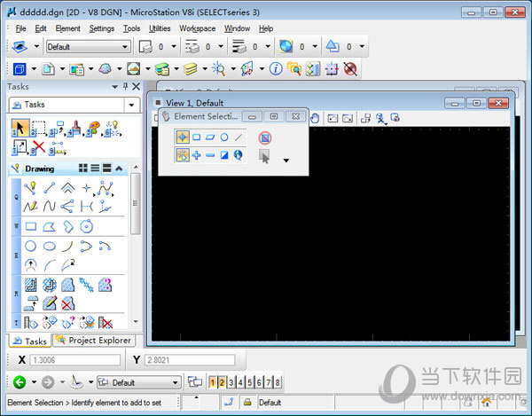Screen dimensions: 532x416
Task: Go back with the green arrow button
Action: 20,382
